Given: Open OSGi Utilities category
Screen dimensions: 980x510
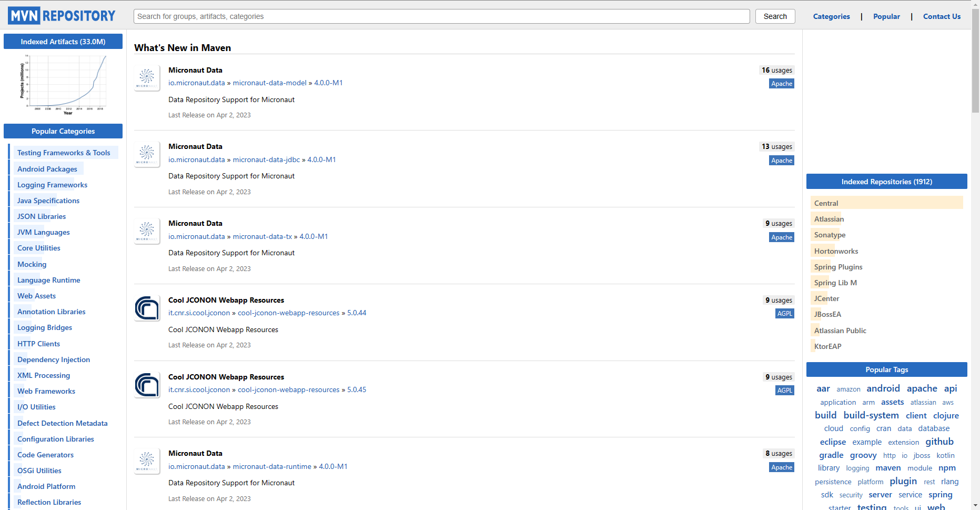Looking at the screenshot, I should pos(39,471).
